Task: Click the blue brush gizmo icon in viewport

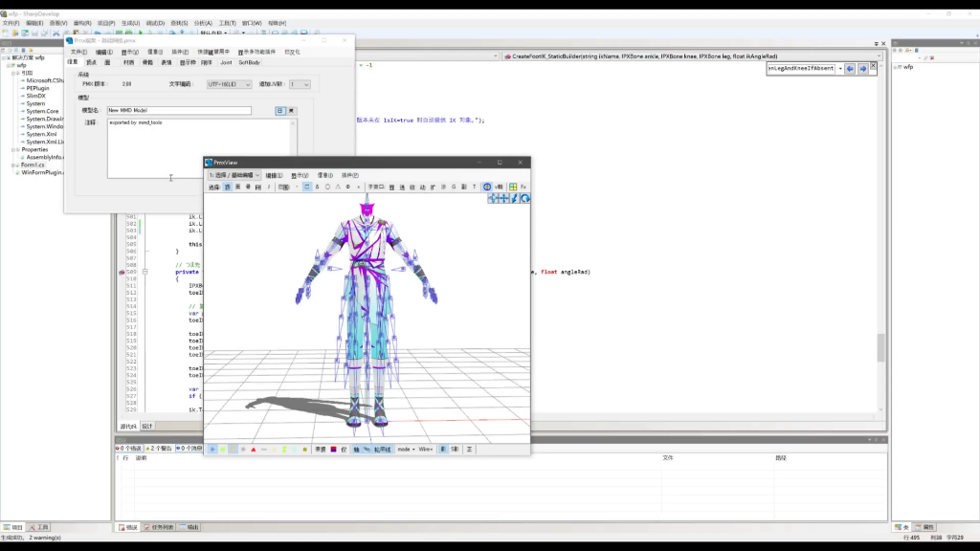Action: 514,199
